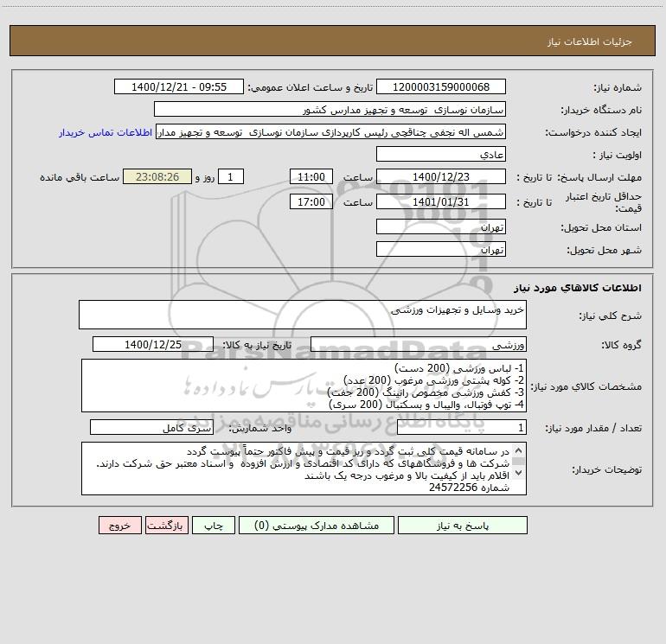This screenshot has height=644, width=666.
Task: Click price validity date 1401/01/31
Action: click(x=441, y=201)
